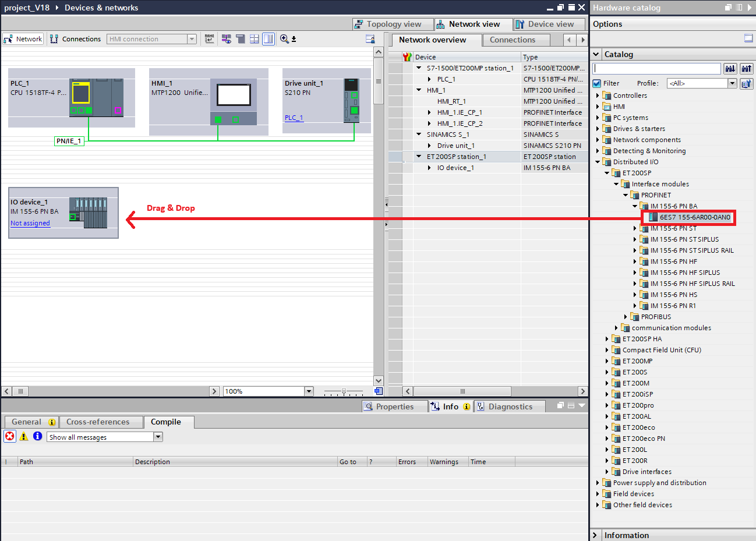The image size is (756, 541).
Task: Click the search downwards icon in the catalog
Action: pyautogui.click(x=730, y=69)
